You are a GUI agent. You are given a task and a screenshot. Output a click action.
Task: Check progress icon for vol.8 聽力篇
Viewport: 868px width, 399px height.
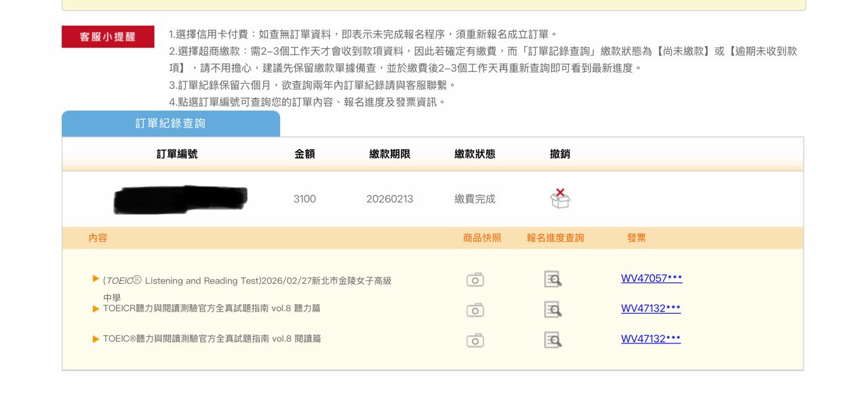pyautogui.click(x=553, y=310)
